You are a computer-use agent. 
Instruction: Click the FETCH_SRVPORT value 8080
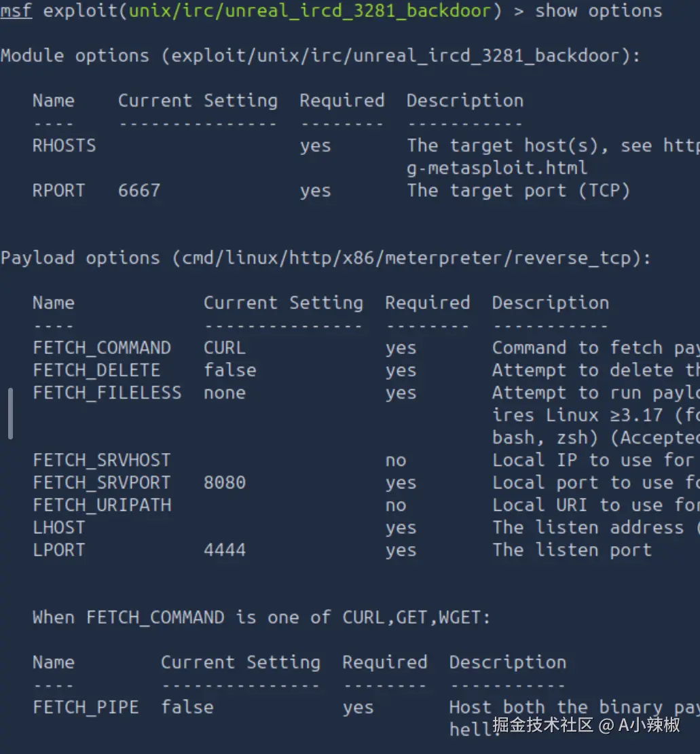[225, 482]
